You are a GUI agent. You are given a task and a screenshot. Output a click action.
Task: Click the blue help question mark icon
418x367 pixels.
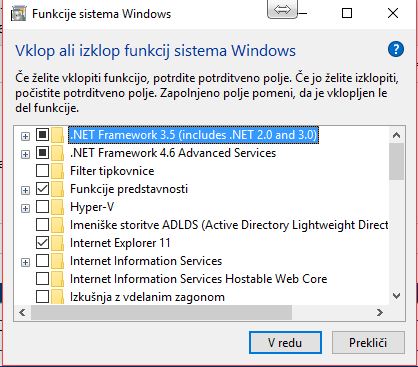[x=396, y=50]
